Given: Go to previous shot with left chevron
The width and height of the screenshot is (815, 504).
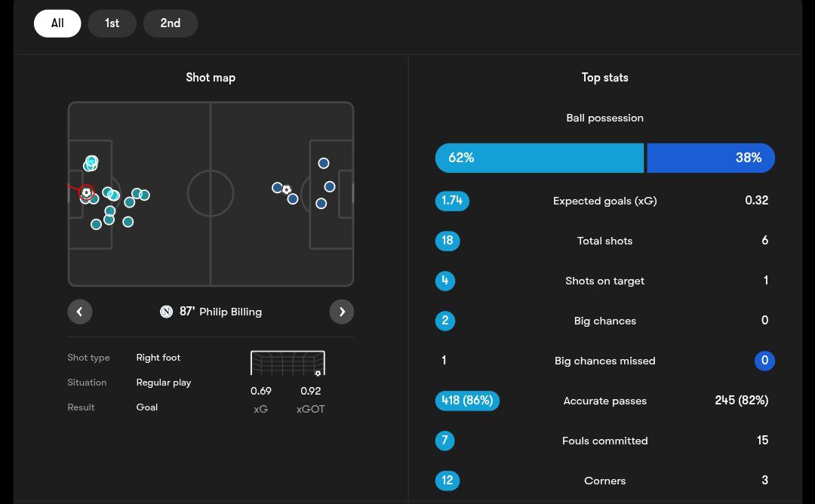Looking at the screenshot, I should coord(79,312).
